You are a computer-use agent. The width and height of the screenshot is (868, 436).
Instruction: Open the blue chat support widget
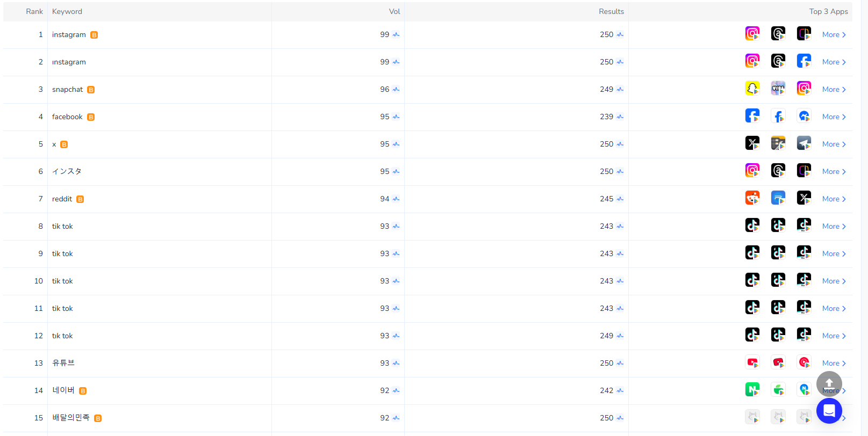[x=829, y=411]
